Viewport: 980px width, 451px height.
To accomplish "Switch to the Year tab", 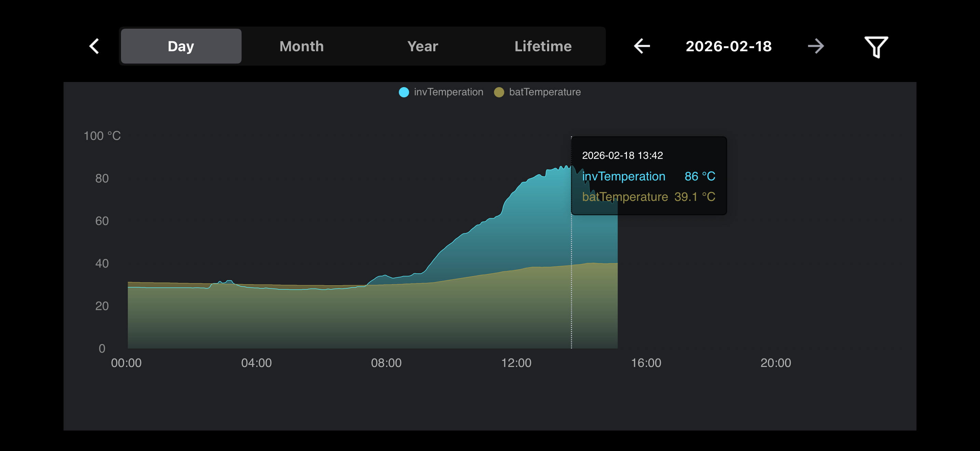I will point(422,46).
